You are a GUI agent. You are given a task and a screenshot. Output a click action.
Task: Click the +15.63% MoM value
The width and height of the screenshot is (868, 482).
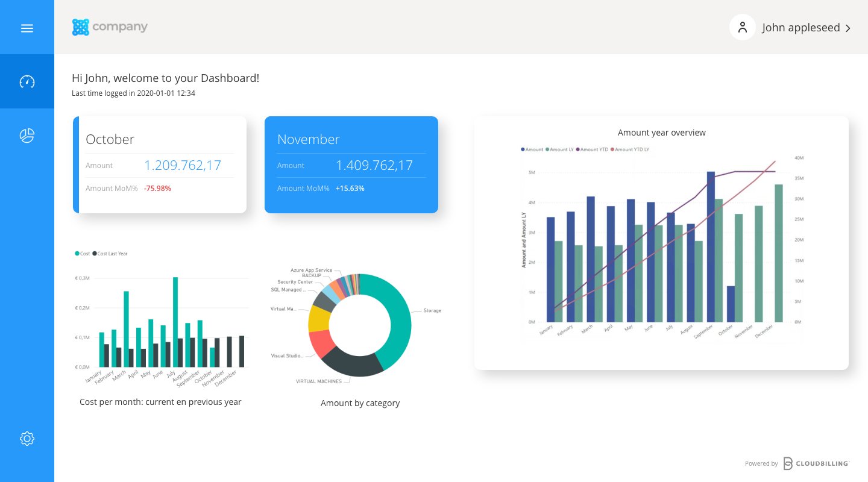[350, 188]
